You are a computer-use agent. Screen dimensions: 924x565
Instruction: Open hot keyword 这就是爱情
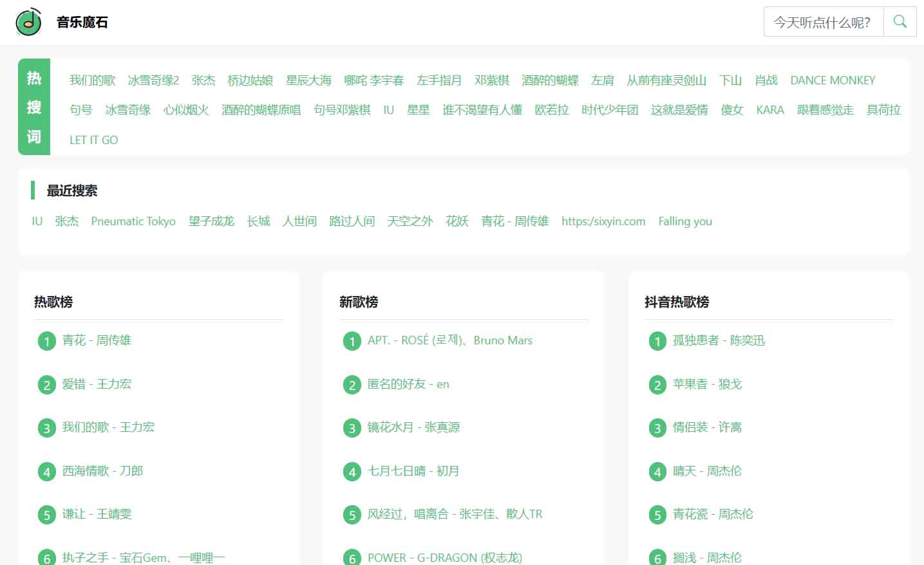679,110
